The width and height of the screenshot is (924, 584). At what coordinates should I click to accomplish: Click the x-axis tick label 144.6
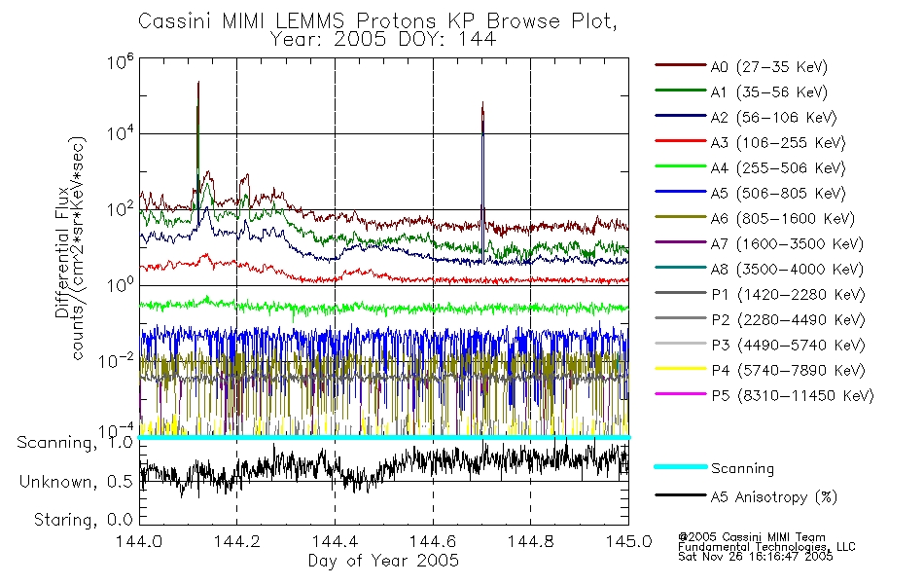point(433,541)
